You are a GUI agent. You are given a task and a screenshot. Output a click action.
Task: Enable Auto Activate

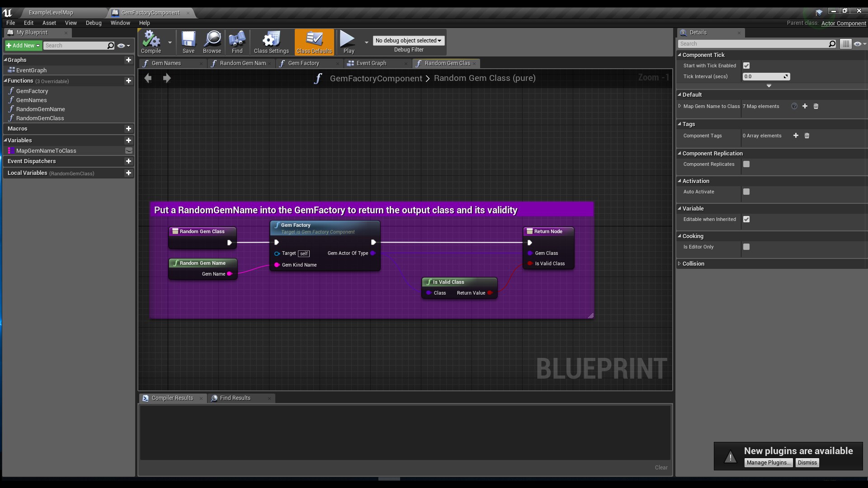pos(746,192)
